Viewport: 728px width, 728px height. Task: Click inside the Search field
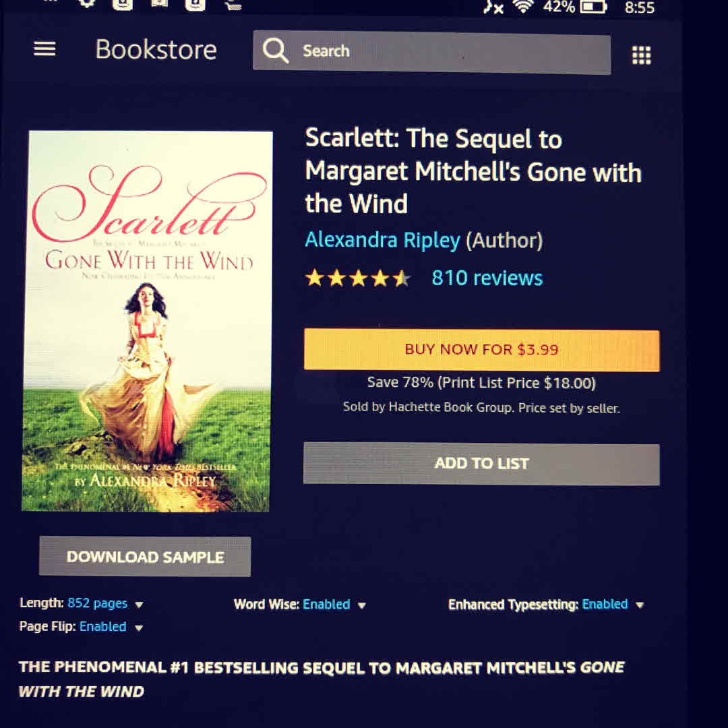[x=432, y=52]
